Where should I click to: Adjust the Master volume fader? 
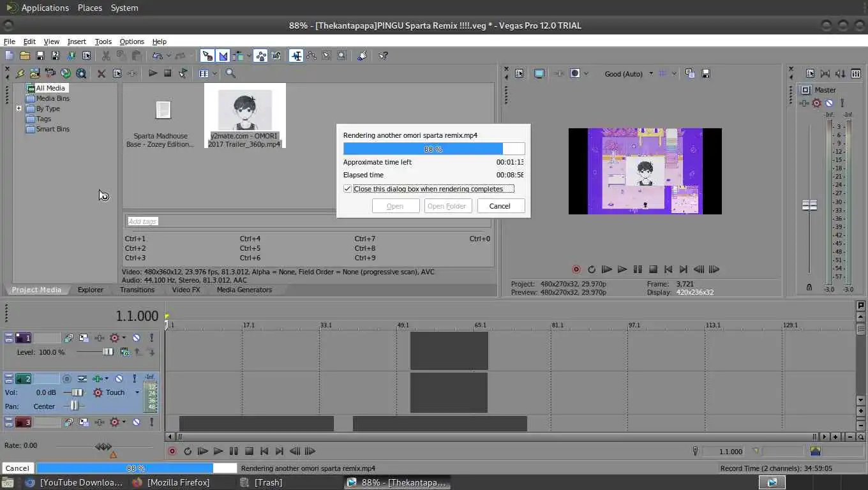tap(809, 205)
